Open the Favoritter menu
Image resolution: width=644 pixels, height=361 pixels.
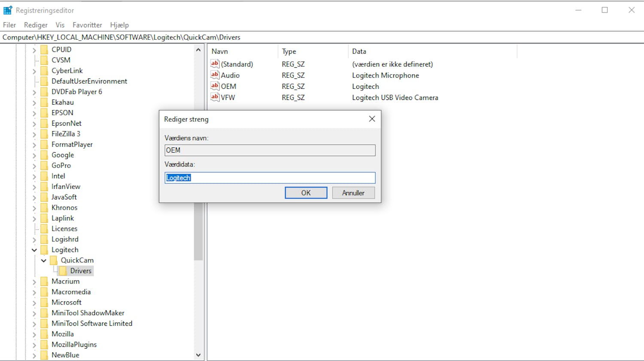88,25
